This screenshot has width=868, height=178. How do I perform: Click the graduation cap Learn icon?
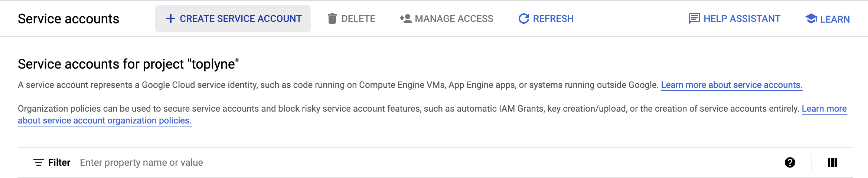[x=811, y=19]
